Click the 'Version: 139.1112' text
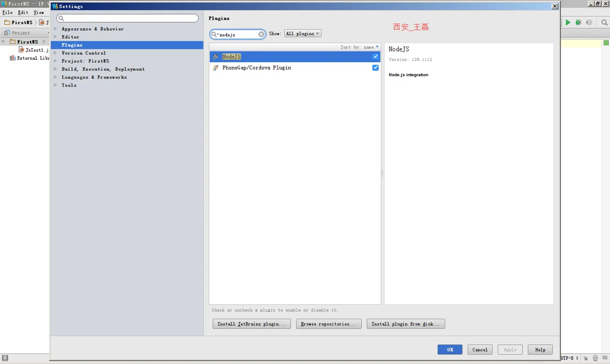 410,60
